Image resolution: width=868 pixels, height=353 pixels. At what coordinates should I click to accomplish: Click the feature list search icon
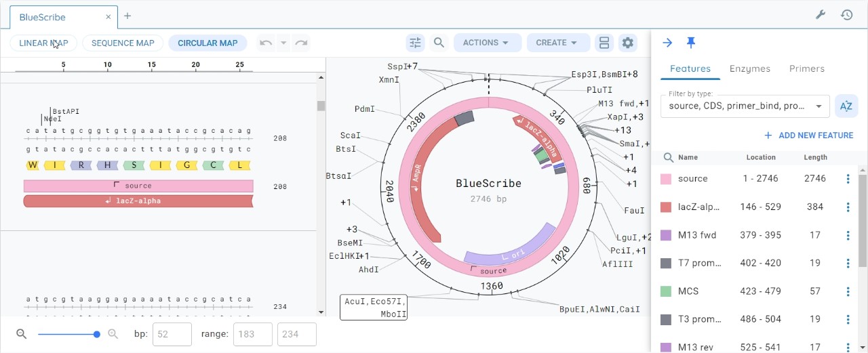[x=668, y=157]
